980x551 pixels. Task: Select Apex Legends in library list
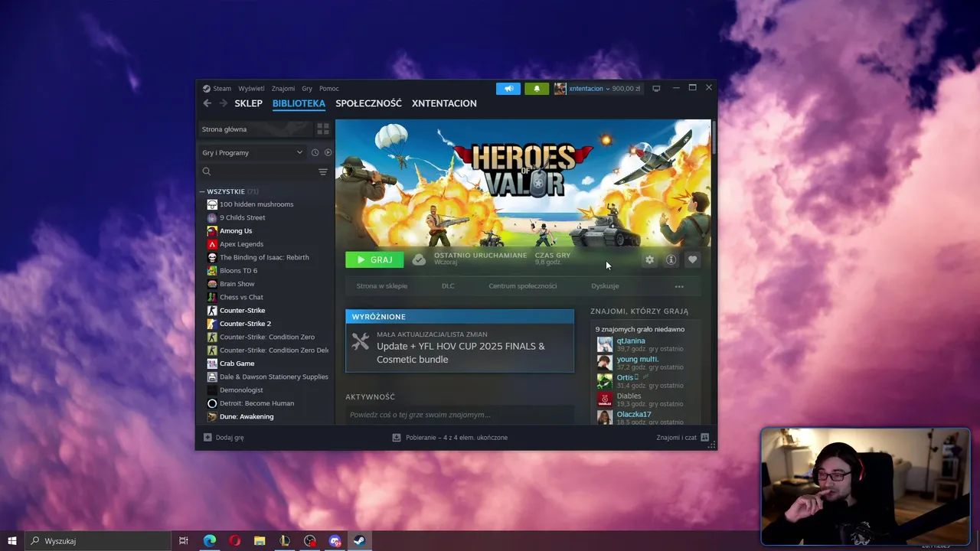pos(241,244)
